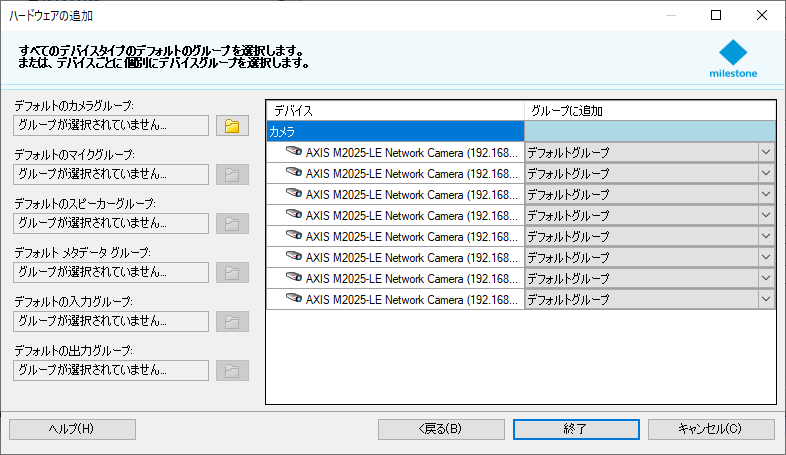Select the fourth AXIS M2025-LE Network Camera row

click(x=395, y=215)
